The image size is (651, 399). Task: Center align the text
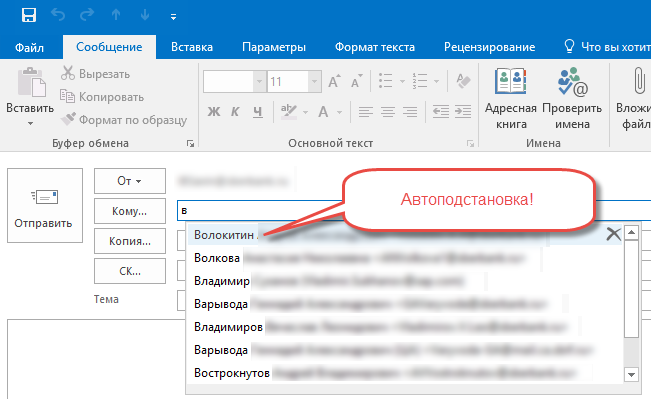click(x=388, y=112)
